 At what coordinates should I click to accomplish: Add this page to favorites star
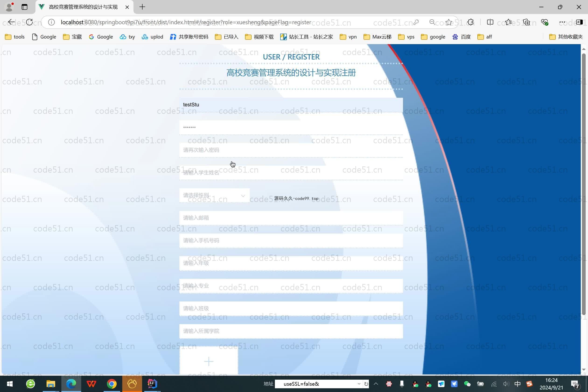click(449, 22)
